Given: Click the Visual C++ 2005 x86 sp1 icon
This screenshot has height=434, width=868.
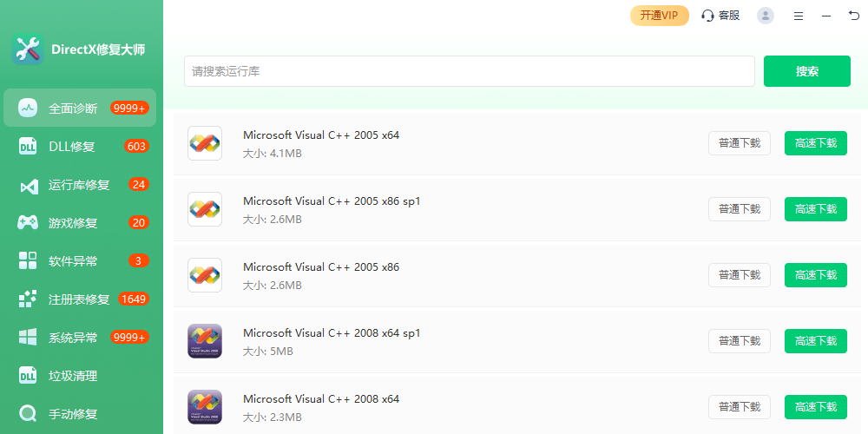Looking at the screenshot, I should 205,209.
